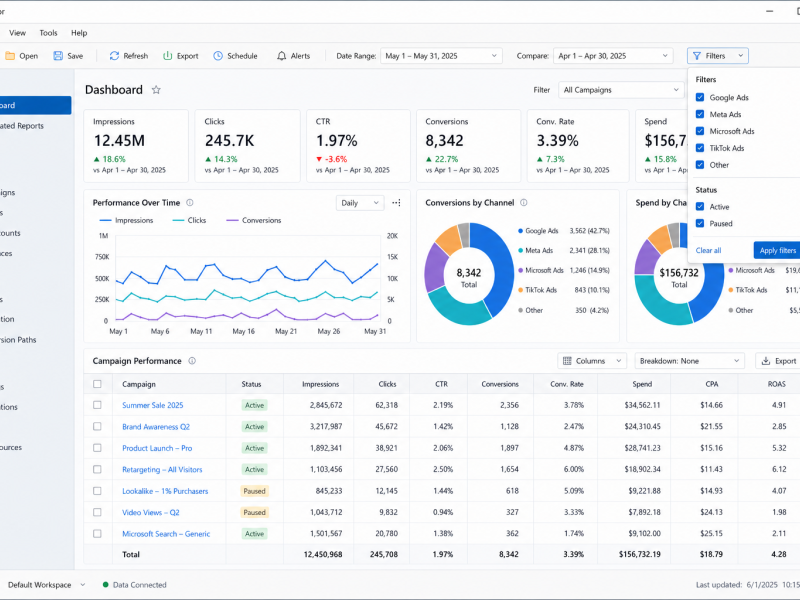Uncheck the Google Ads filter checkbox
This screenshot has height=600, width=800.
(x=700, y=97)
